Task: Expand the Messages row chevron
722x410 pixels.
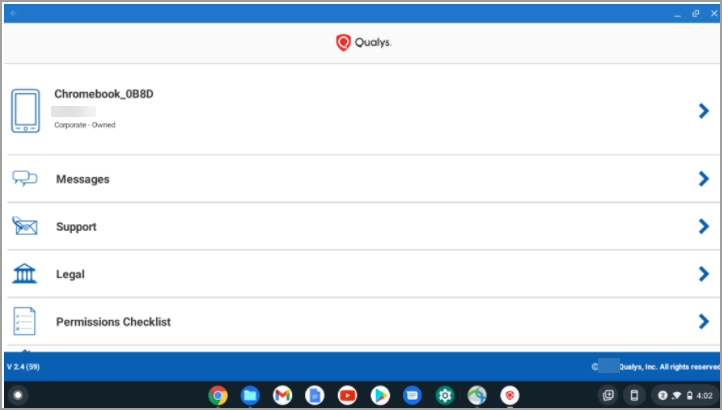Action: [704, 179]
